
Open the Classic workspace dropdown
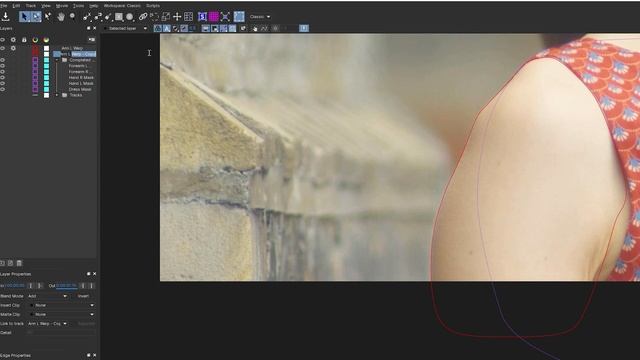point(260,17)
